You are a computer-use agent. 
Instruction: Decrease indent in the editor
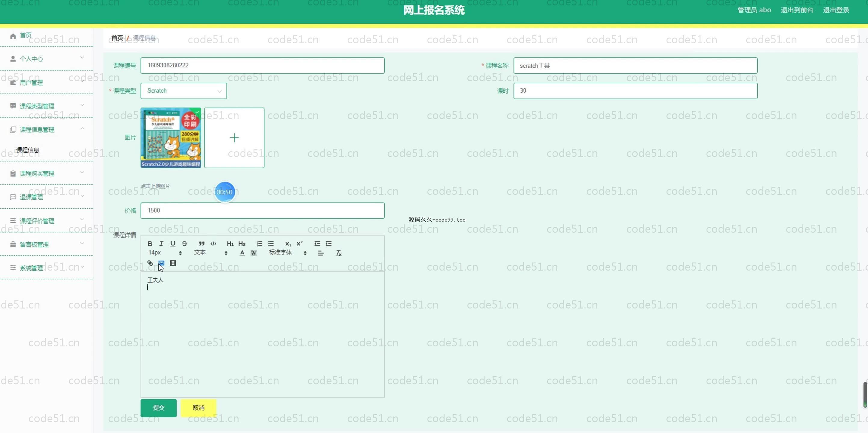click(317, 244)
